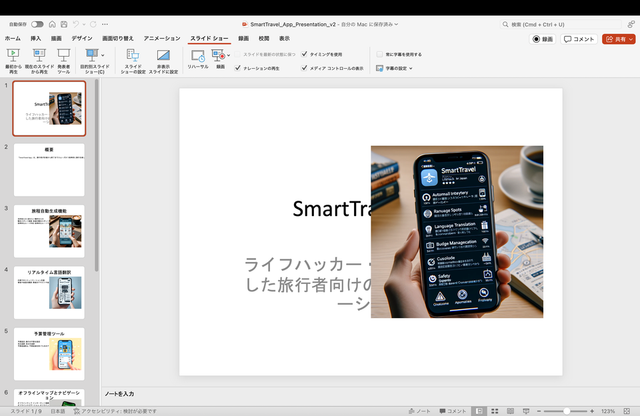The height and width of the screenshot is (416, 640).
Task: Switch to アニメーション tab
Action: click(x=161, y=38)
